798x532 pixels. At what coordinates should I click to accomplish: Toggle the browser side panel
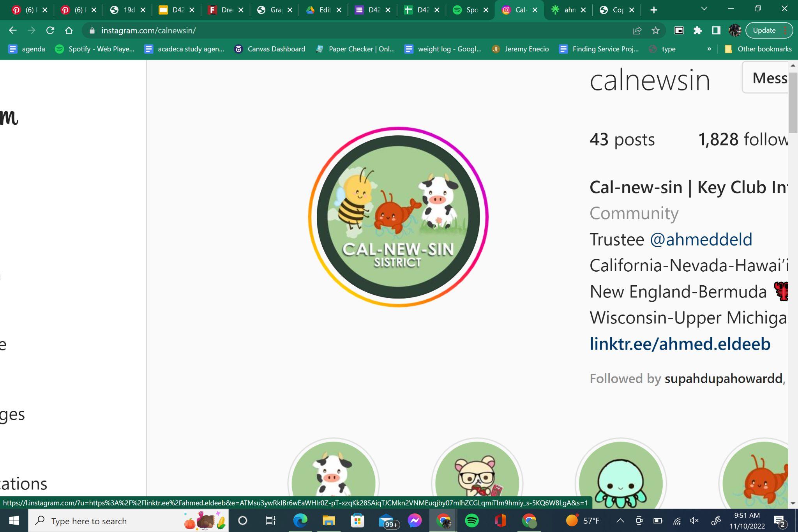click(x=716, y=30)
